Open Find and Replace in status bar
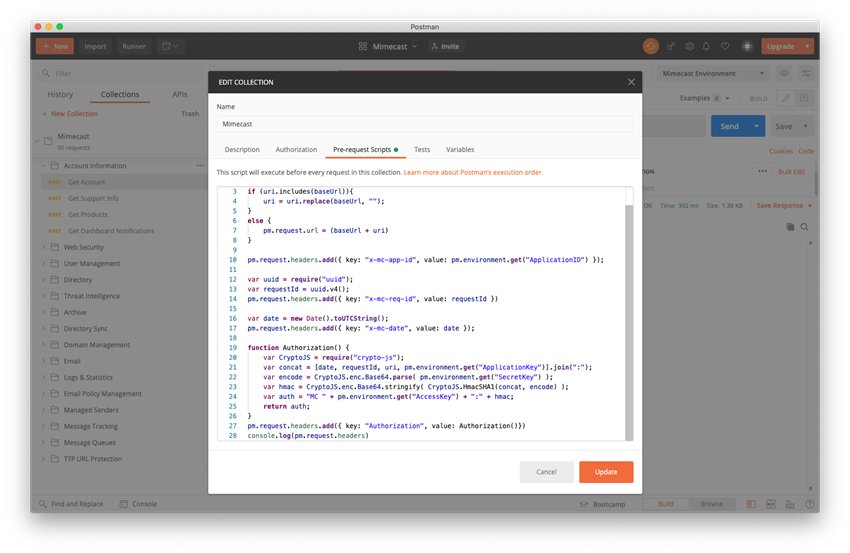 tap(70, 504)
